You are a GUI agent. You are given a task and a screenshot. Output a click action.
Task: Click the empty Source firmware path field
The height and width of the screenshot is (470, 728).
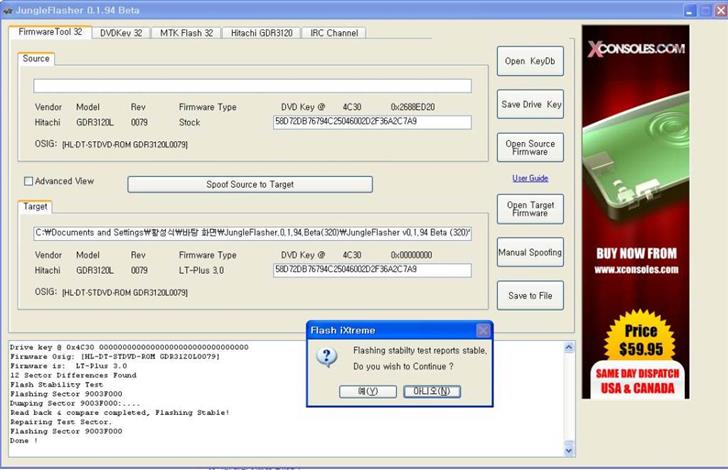pos(252,86)
